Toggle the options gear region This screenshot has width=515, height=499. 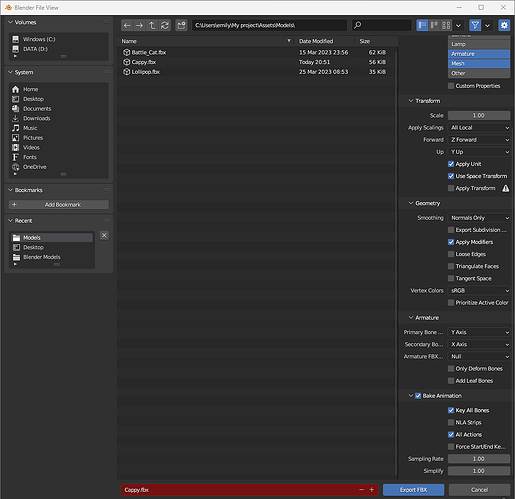click(504, 25)
